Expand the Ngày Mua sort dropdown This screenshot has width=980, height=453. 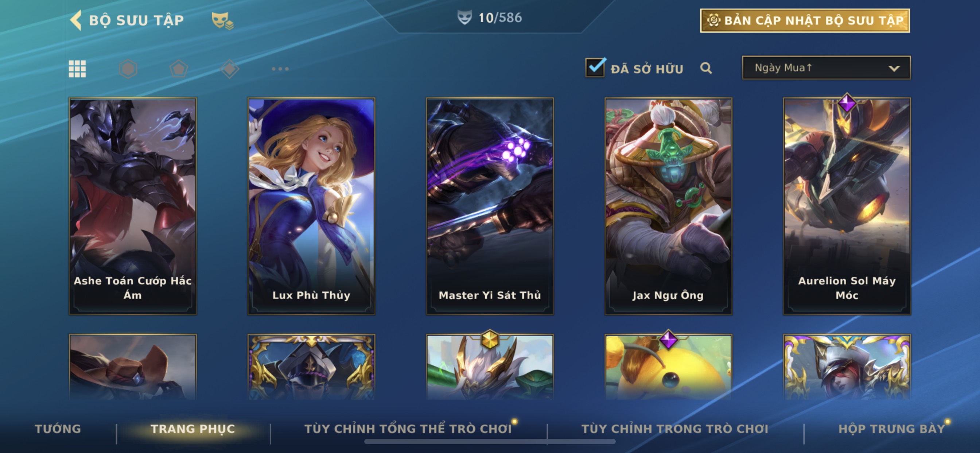826,68
